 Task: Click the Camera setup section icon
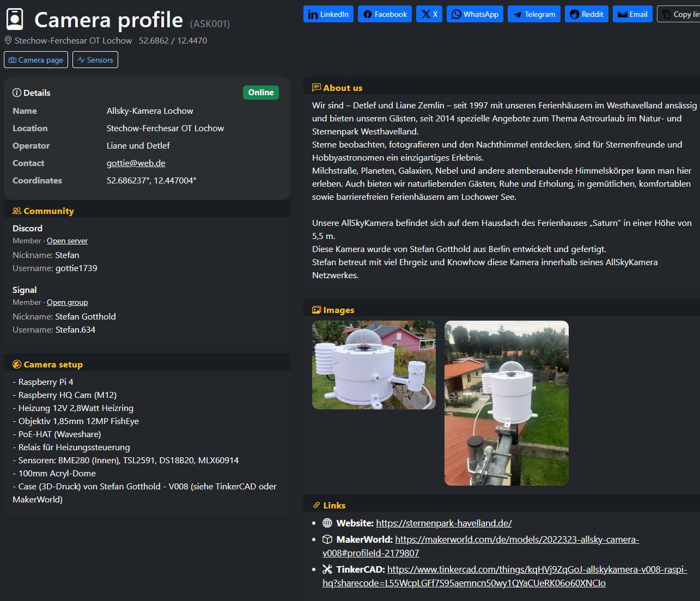coord(16,364)
